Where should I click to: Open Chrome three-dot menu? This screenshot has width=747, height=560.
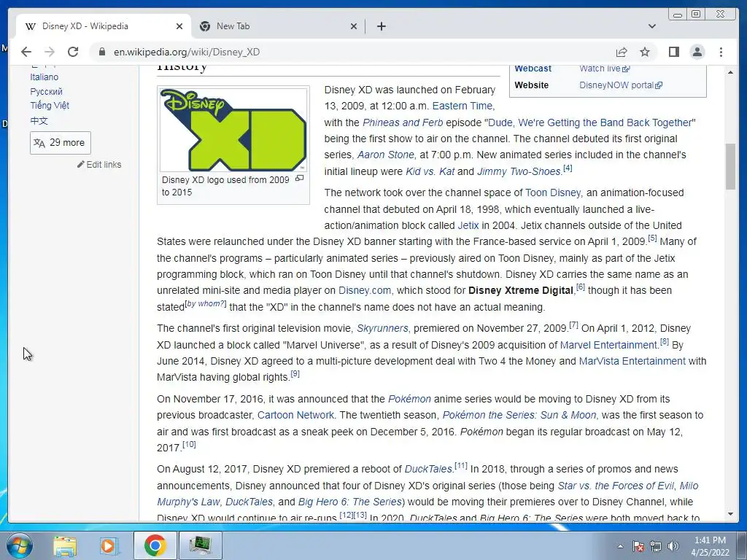point(721,52)
